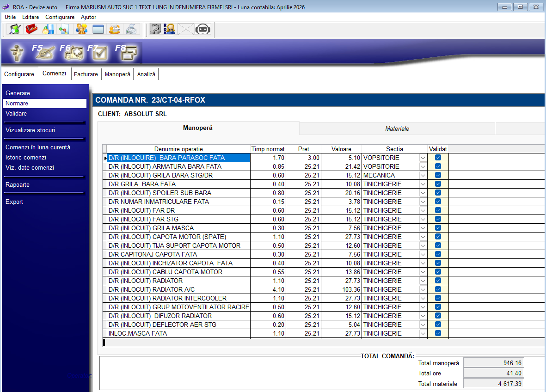Click the printer icon in toolbar

pos(131,30)
